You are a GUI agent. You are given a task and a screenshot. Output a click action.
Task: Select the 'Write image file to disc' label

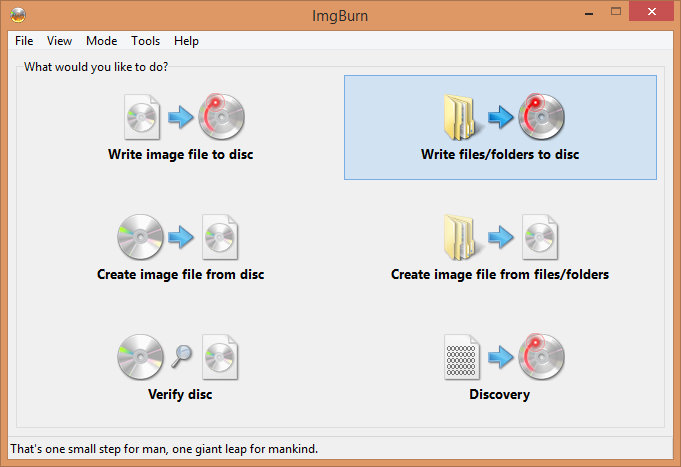tap(181, 155)
